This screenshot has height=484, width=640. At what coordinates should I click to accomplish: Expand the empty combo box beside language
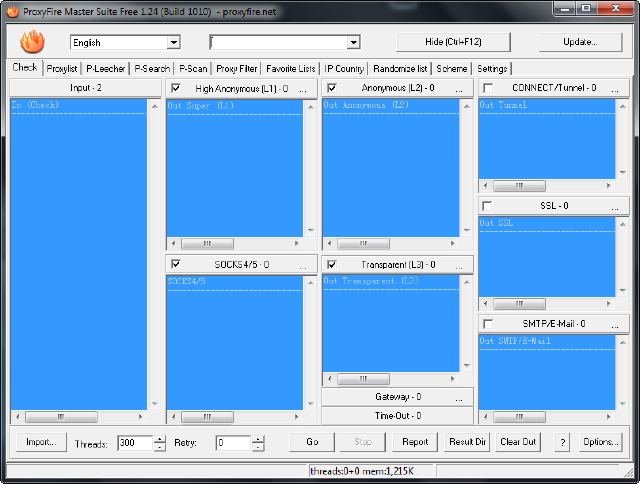click(x=353, y=42)
